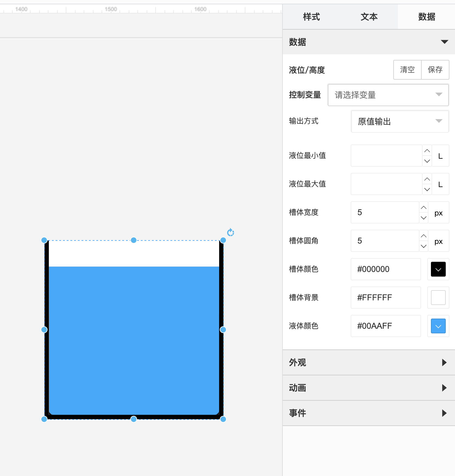Screen dimensions: 455x476
Task: Click the 保存 button
Action: [435, 70]
